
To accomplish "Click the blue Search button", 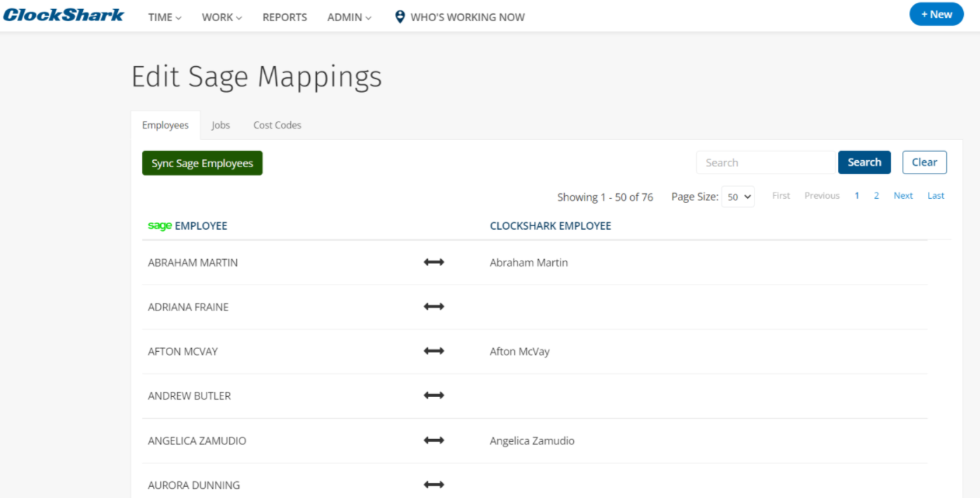I will pos(864,162).
